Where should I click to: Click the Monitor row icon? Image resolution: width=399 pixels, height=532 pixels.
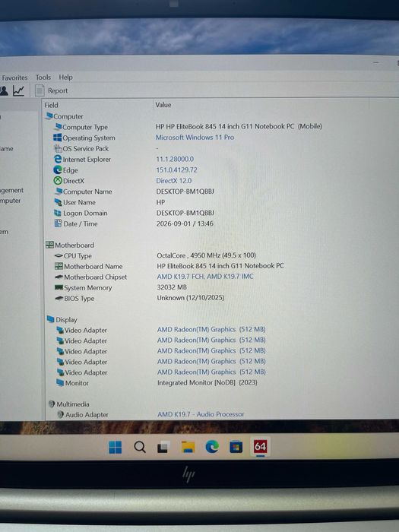[x=60, y=383]
